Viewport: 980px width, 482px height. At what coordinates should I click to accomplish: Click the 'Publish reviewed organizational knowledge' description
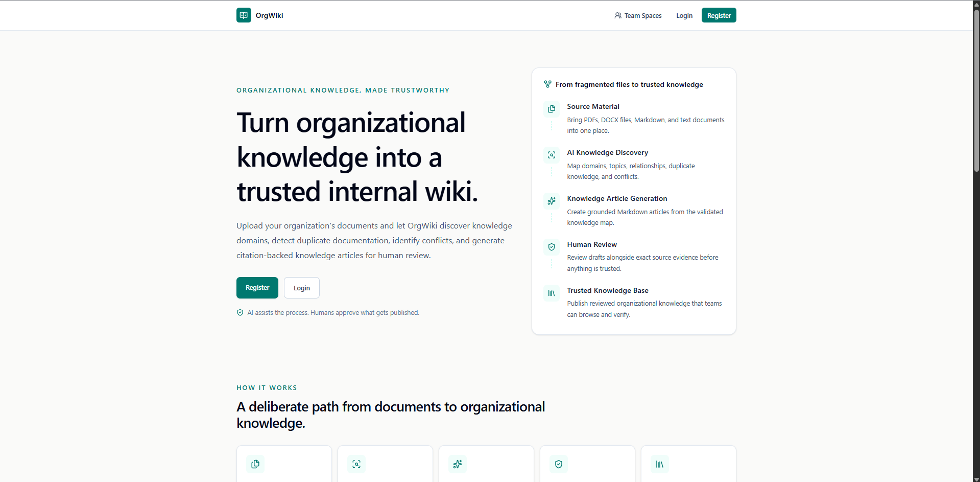coord(644,309)
